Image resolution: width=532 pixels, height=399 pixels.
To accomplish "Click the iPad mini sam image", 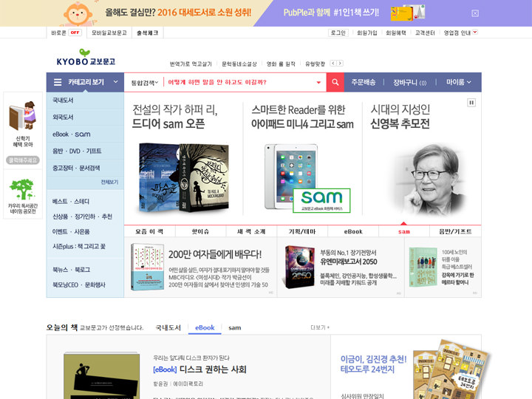I will [x=307, y=178].
